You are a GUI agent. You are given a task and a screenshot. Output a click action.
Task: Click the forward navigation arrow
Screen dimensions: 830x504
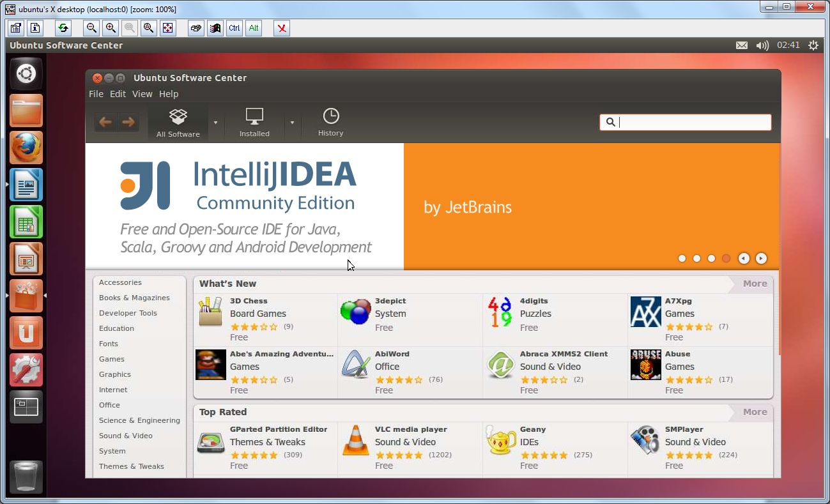(x=128, y=122)
